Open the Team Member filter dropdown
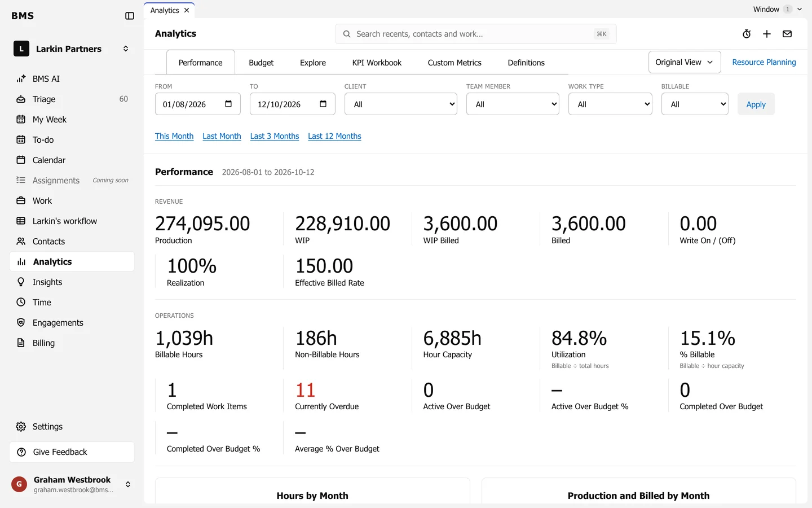The image size is (812, 508). pyautogui.click(x=513, y=104)
